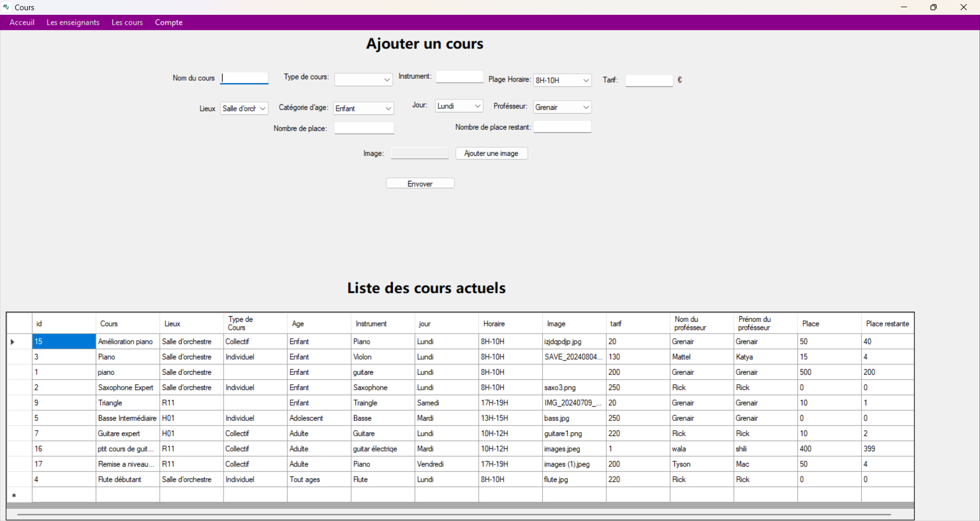980x521 pixels.
Task: Click the Nom du cours input field
Action: [244, 78]
